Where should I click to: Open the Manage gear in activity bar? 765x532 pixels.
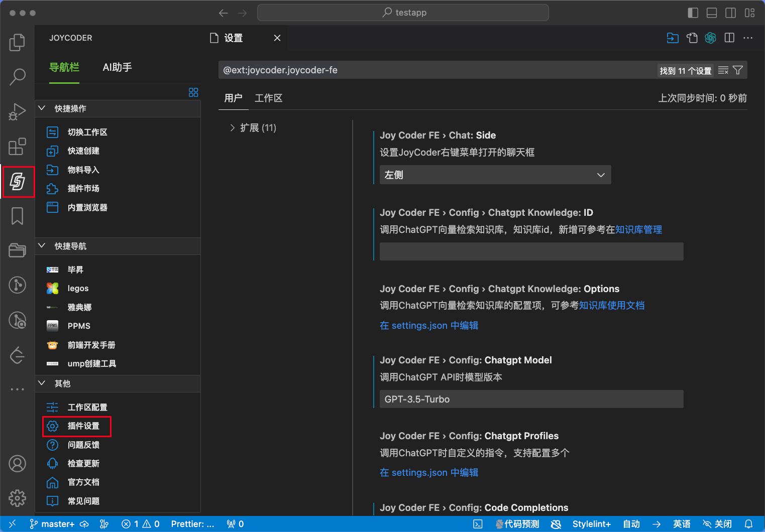point(17,498)
